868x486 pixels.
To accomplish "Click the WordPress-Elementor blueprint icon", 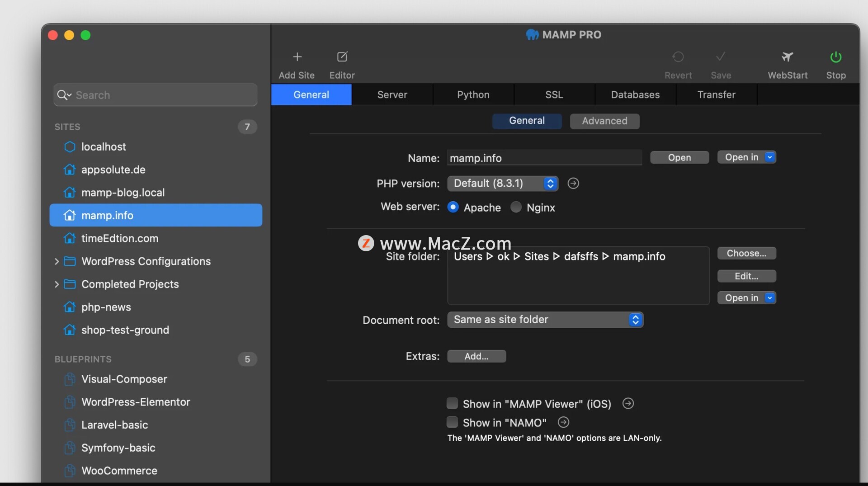I will tap(70, 402).
